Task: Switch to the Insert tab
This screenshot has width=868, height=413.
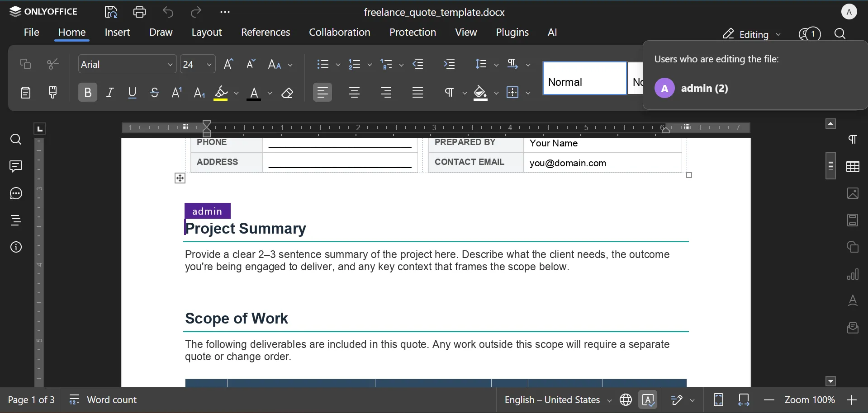Action: pos(118,33)
